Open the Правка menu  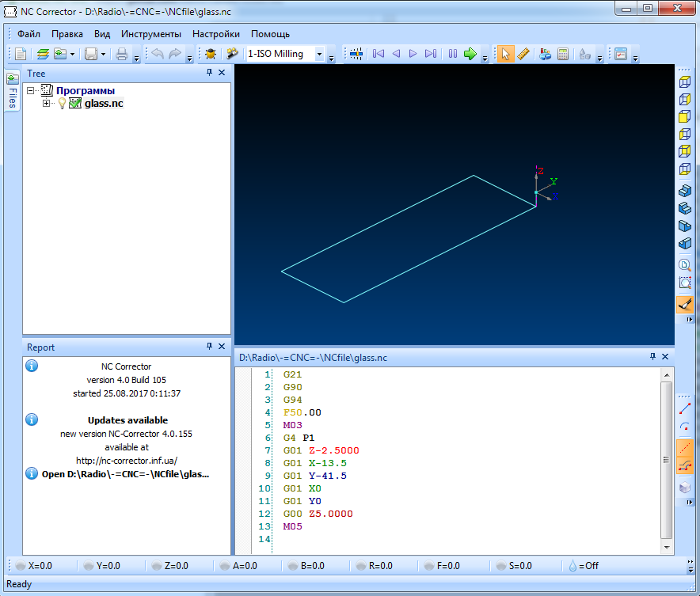[x=67, y=34]
